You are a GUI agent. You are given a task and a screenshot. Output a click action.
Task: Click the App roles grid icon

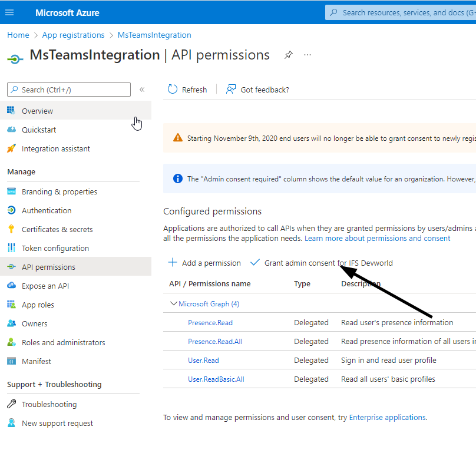(x=12, y=305)
